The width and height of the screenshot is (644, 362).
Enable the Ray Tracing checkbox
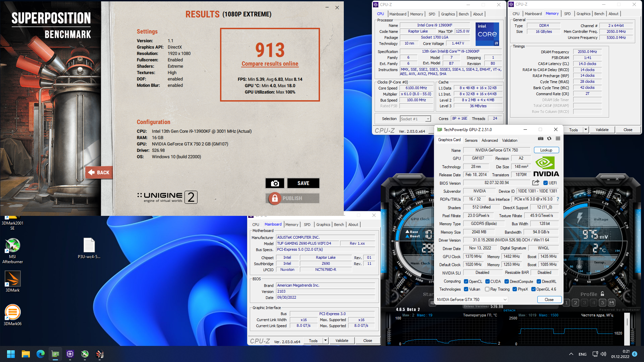coord(487,289)
